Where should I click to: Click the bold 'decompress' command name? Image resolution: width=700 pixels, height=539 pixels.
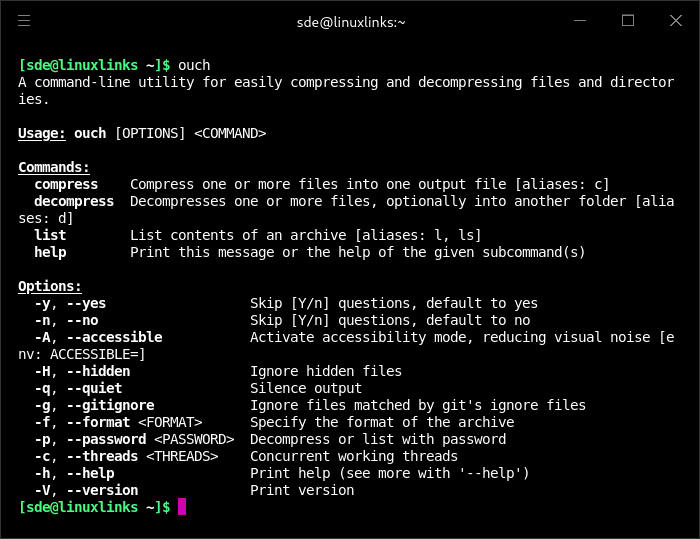click(x=74, y=201)
